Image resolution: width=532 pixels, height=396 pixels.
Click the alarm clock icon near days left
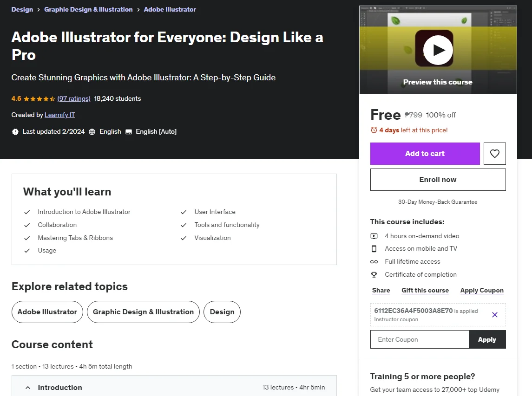point(374,130)
